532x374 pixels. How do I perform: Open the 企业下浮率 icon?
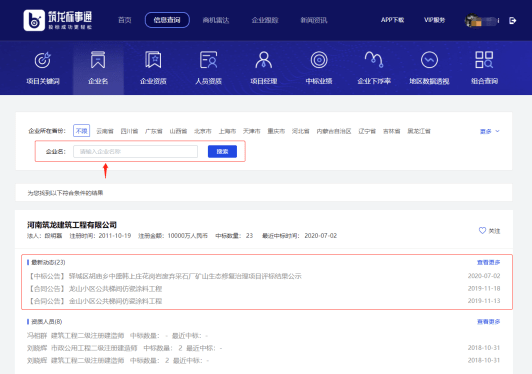(x=374, y=60)
